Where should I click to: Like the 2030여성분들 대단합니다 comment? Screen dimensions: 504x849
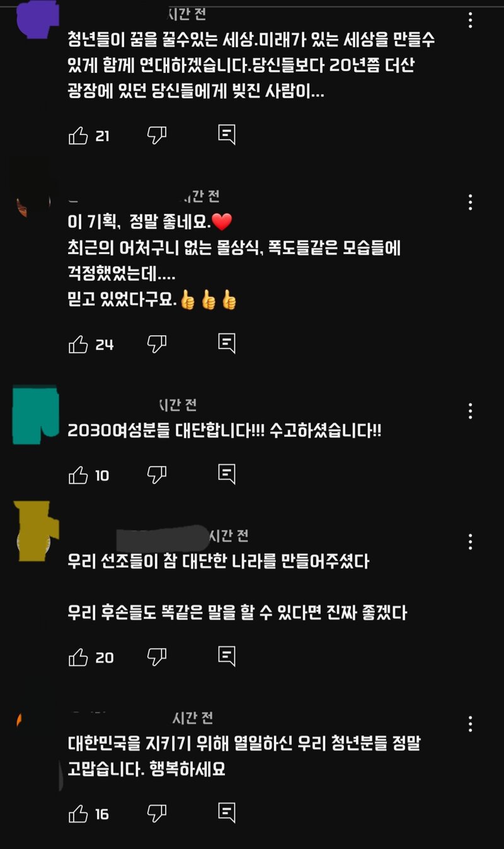(x=78, y=475)
